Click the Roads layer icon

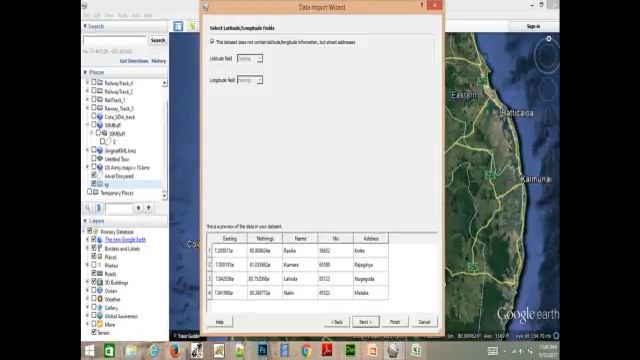point(100,273)
